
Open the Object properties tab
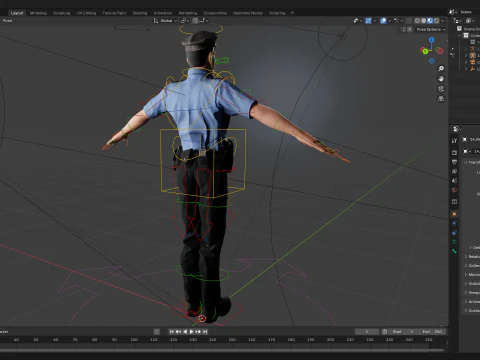[x=454, y=214]
